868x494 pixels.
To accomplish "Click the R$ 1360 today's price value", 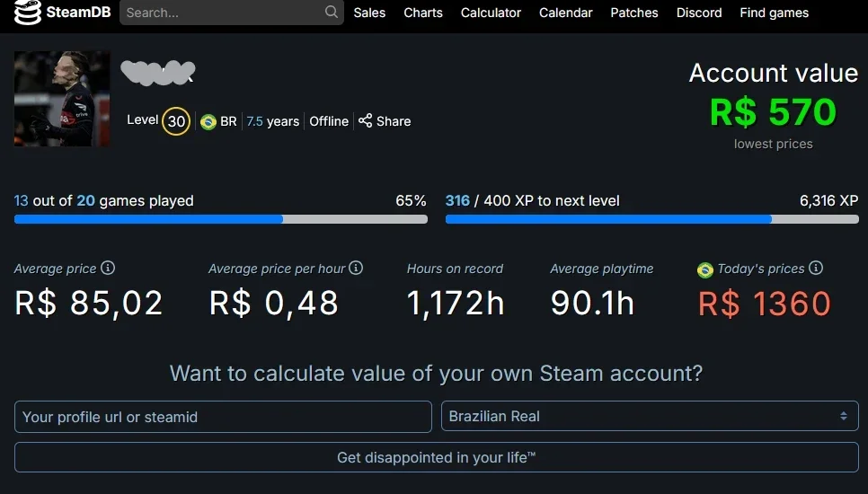I will point(765,304).
